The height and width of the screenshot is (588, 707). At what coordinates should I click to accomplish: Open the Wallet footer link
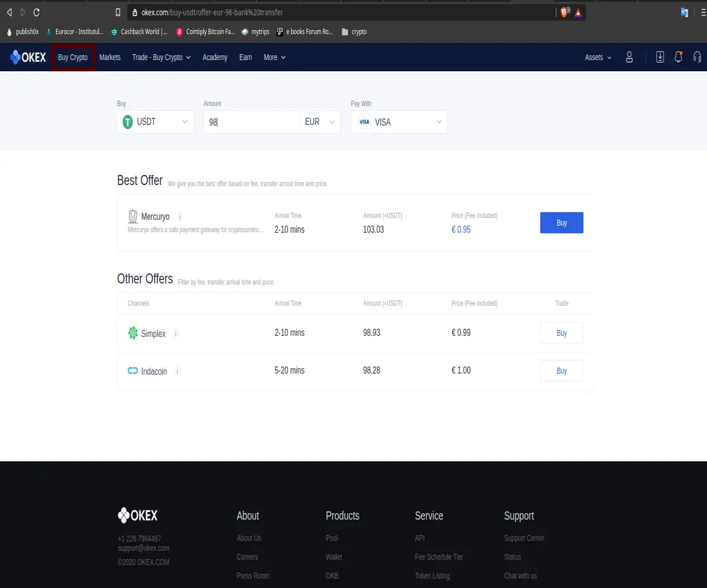point(334,557)
